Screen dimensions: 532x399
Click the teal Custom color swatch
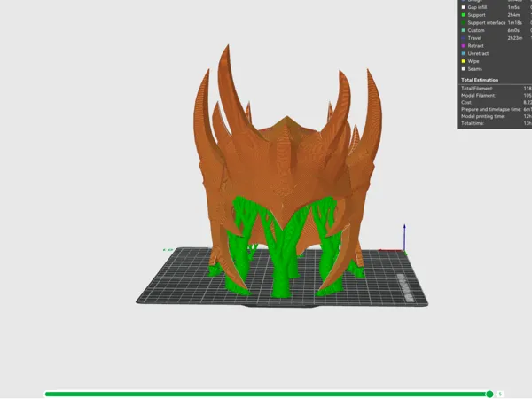pyautogui.click(x=463, y=30)
